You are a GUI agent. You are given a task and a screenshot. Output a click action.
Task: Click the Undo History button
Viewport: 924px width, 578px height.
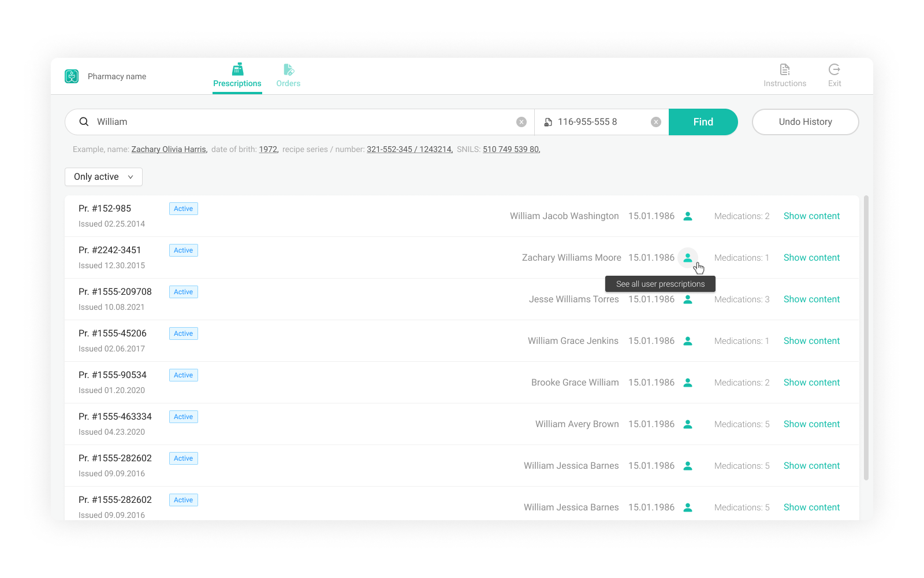point(806,122)
